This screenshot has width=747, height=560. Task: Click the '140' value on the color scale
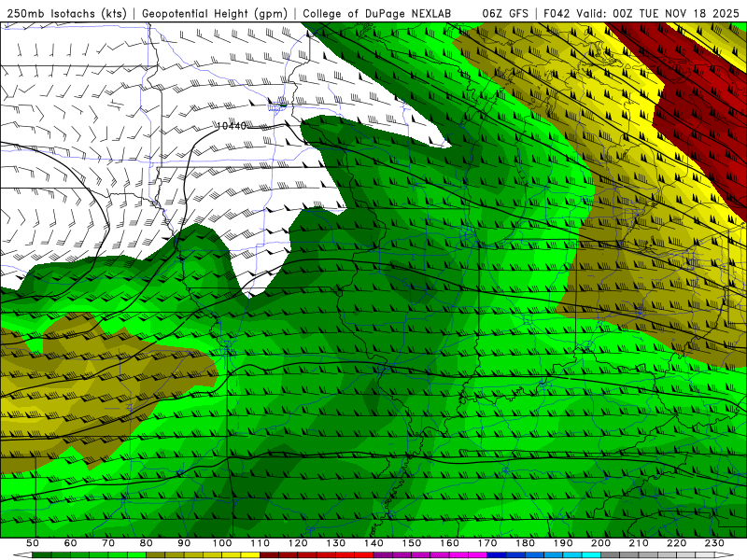373,543
